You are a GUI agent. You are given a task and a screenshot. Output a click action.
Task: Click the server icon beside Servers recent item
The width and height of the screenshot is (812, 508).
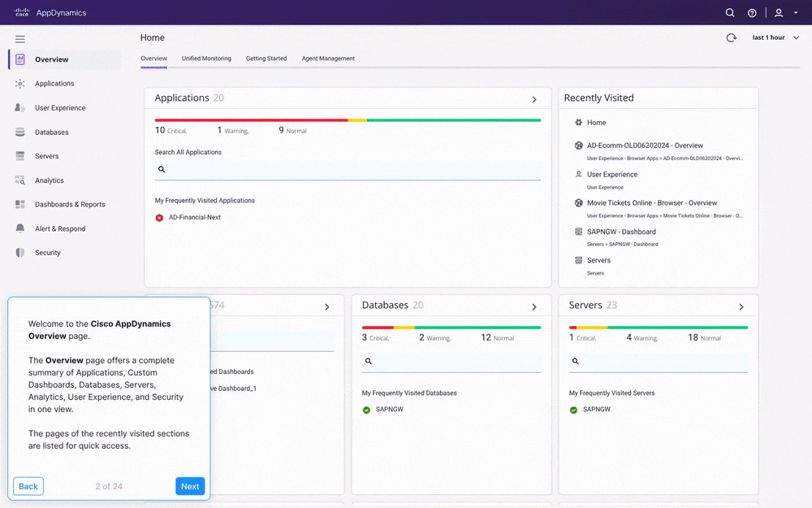tap(578, 260)
